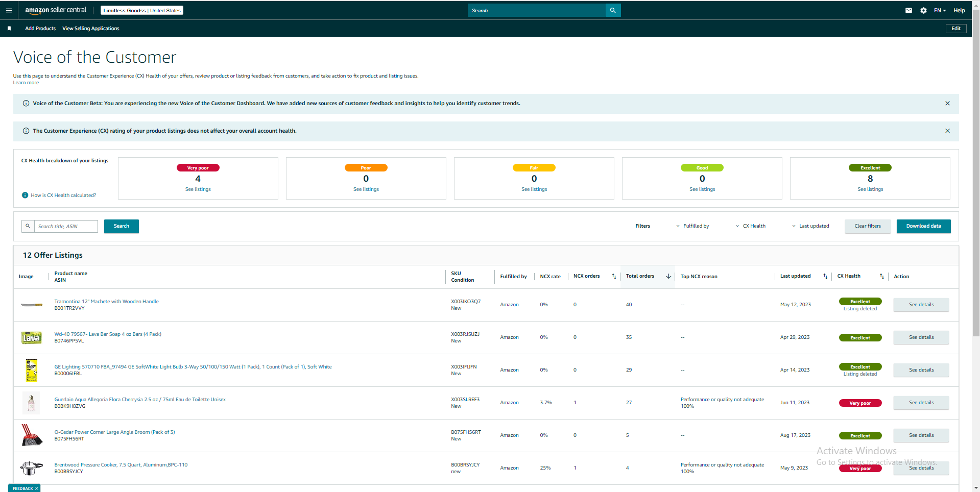Click the magnifier search button in top bar
This screenshot has height=492, width=980.
(613, 10)
